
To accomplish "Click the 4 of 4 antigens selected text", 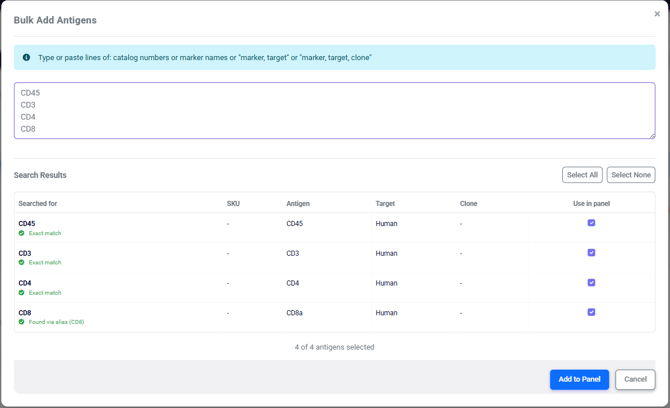I will tap(334, 347).
